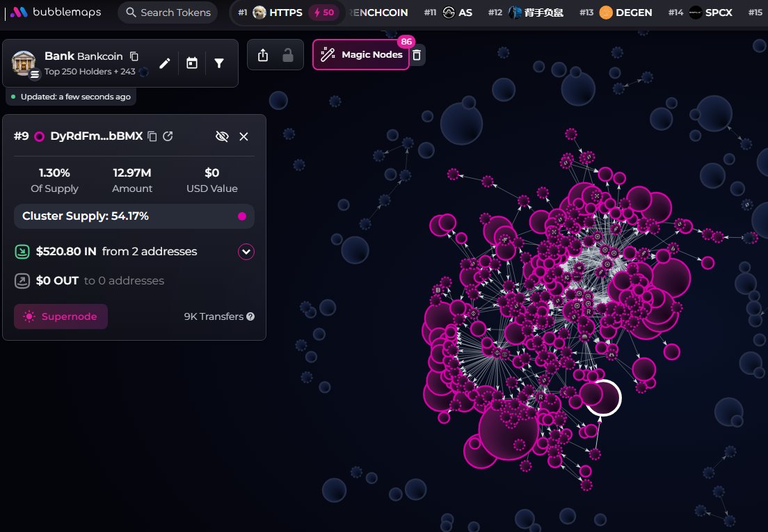Open the pencil edit icon
This screenshot has width=768, height=532.
165,63
